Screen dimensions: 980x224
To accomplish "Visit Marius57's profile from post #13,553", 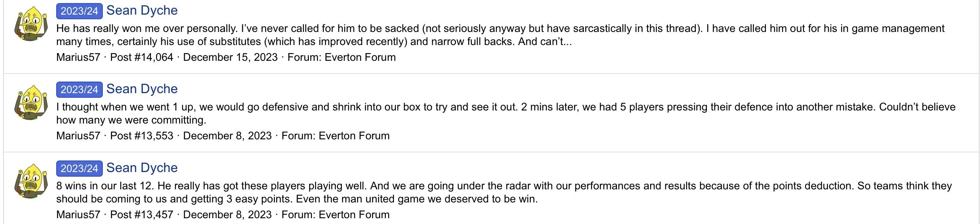I will pyautogui.click(x=78, y=136).
